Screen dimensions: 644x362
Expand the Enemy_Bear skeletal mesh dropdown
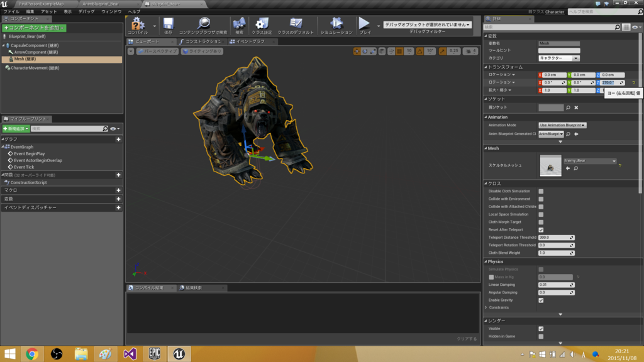[x=590, y=161]
